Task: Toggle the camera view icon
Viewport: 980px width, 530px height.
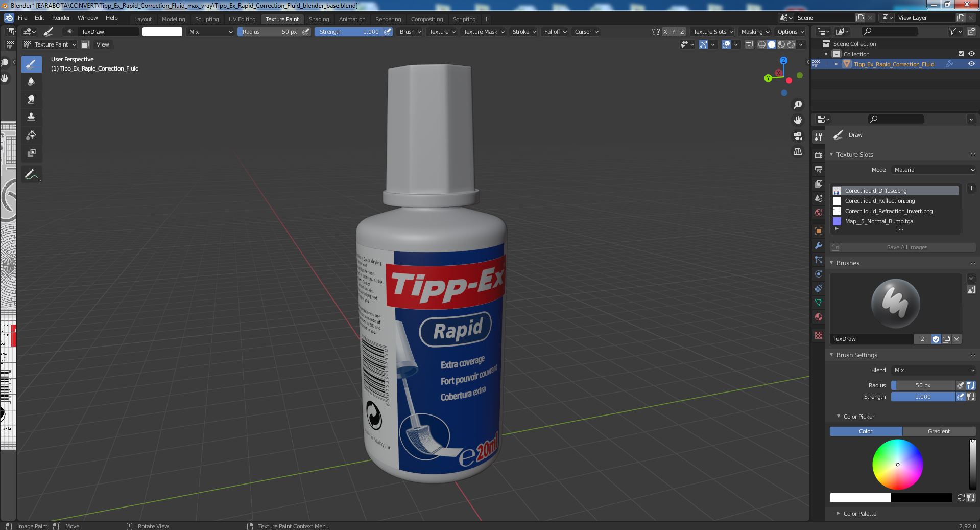Action: pyautogui.click(x=797, y=136)
